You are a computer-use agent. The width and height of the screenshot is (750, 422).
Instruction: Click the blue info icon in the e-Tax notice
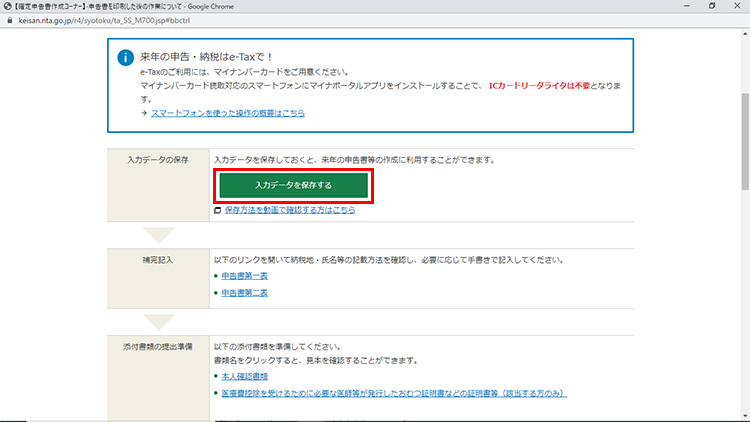click(126, 57)
